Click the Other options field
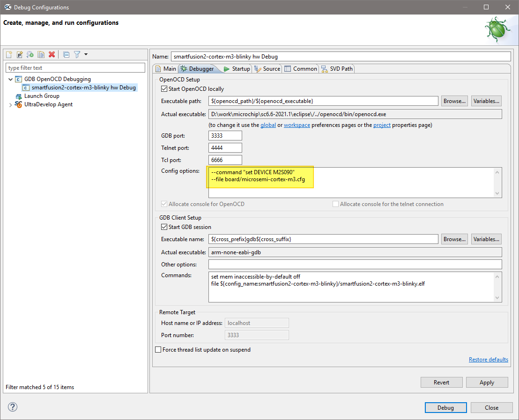Image resolution: width=519 pixels, height=420 pixels. tap(355, 264)
